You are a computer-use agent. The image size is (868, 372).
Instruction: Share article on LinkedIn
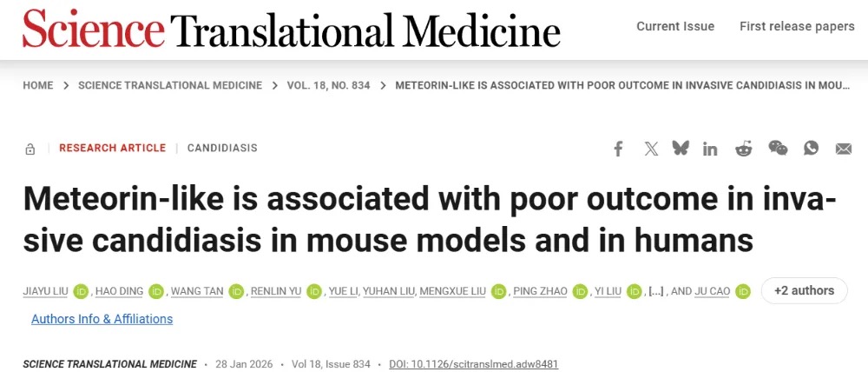[710, 149]
